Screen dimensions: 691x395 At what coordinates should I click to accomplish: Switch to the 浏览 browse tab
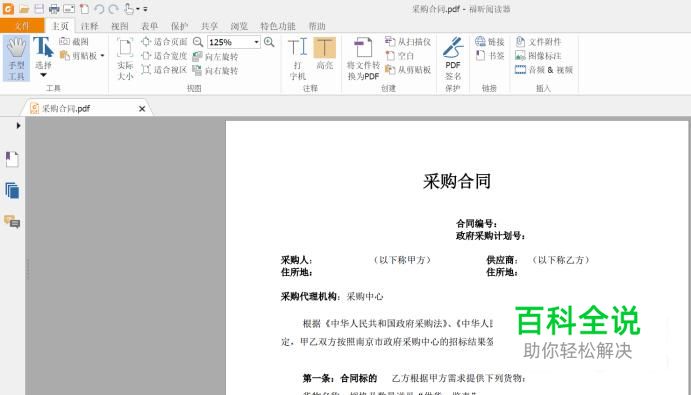pyautogui.click(x=239, y=26)
